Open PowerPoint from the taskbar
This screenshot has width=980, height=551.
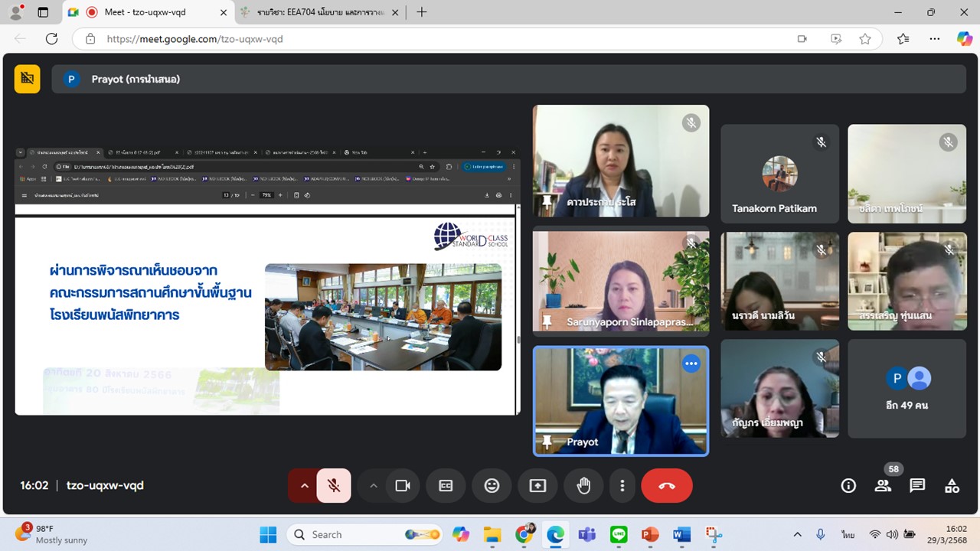650,534
